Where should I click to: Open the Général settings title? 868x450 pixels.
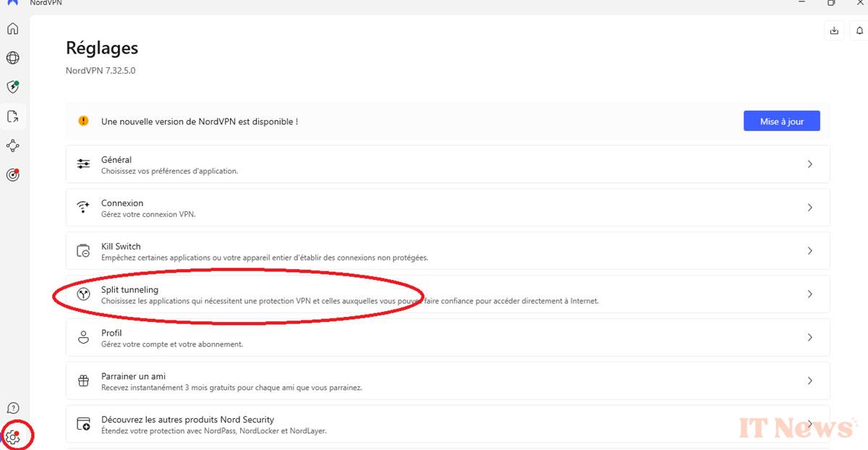point(116,160)
